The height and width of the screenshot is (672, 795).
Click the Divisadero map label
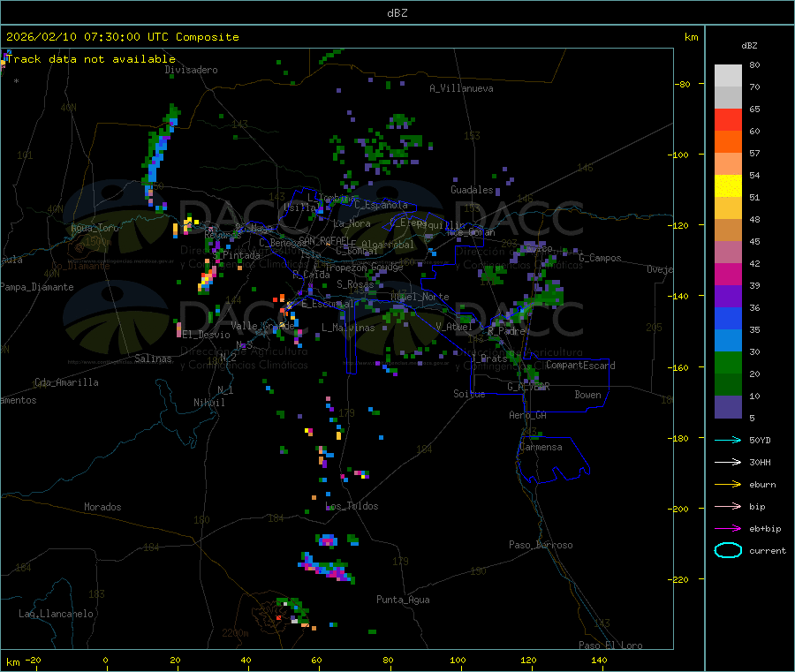(x=191, y=70)
